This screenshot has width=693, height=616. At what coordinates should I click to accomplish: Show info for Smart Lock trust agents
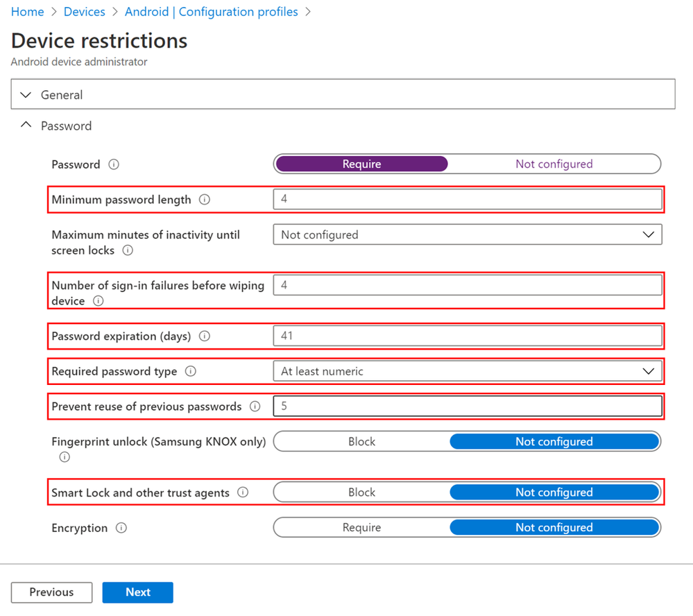[243, 493]
